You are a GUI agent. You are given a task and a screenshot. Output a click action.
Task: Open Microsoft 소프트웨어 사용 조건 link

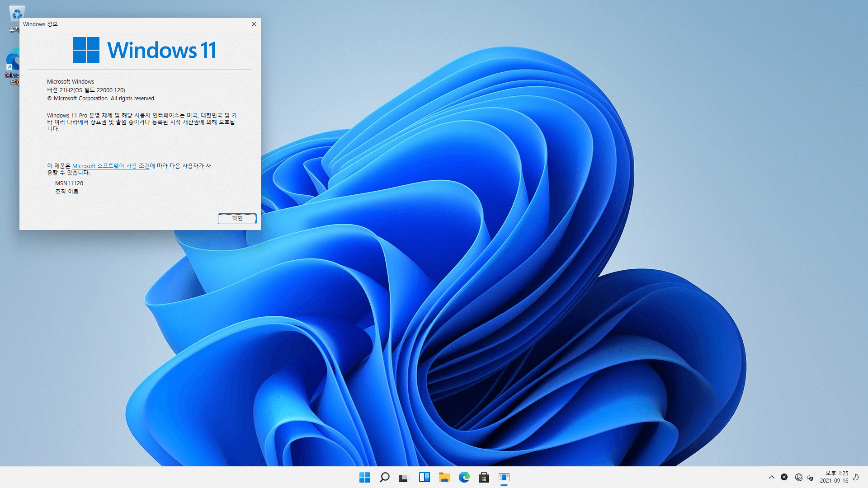tap(111, 166)
